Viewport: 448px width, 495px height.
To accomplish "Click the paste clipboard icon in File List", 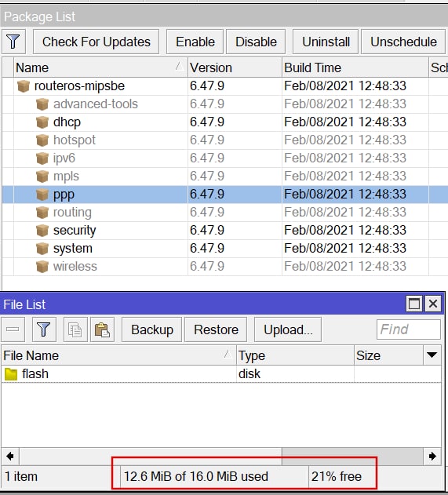I will coord(102,329).
